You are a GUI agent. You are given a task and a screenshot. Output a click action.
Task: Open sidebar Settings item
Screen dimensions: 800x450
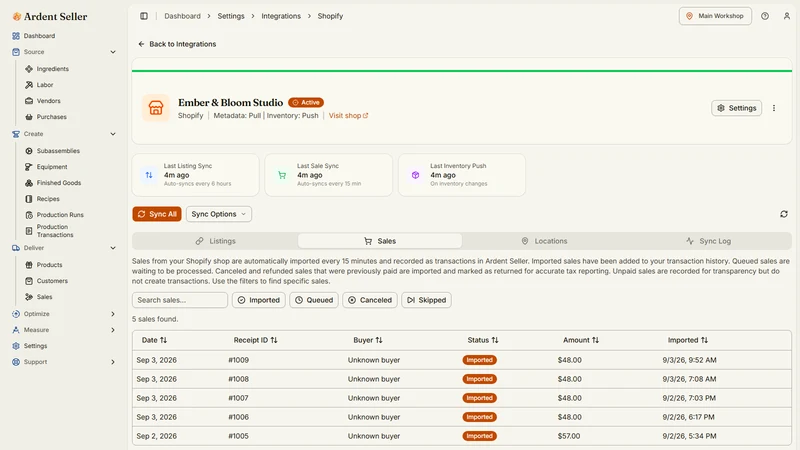point(35,346)
